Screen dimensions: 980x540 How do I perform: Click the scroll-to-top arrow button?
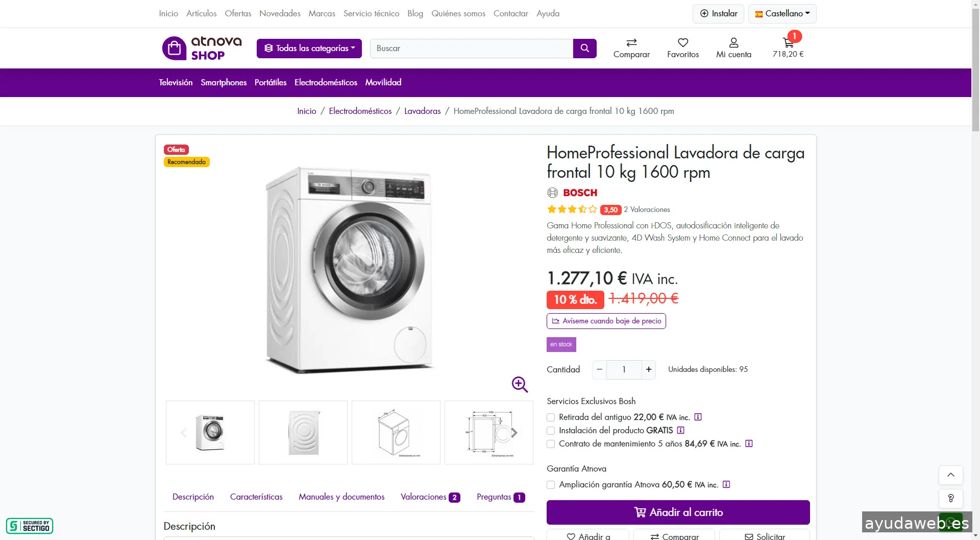(950, 475)
